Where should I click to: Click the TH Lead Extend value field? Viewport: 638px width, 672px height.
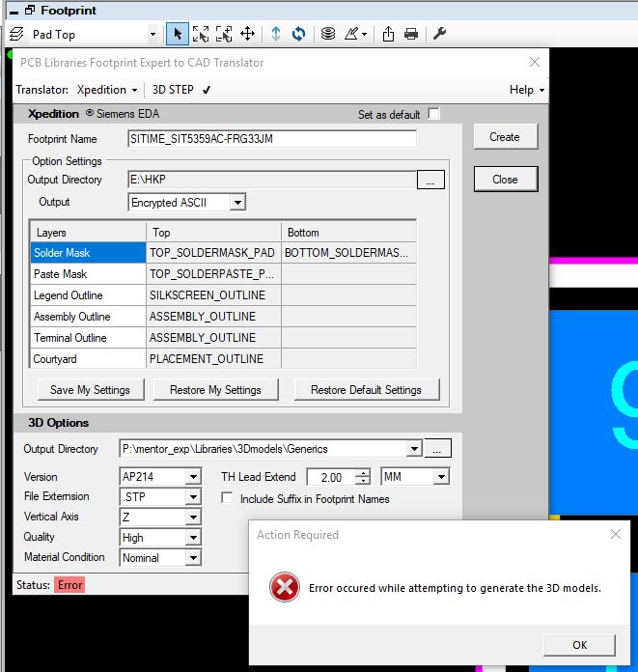coord(332,477)
